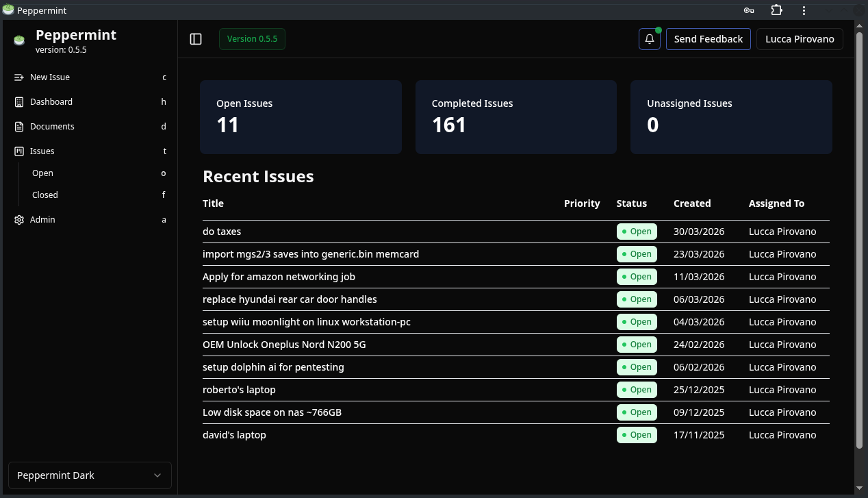The image size is (868, 498).
Task: Click the Version 0.5.5 badge
Action: pos(252,39)
